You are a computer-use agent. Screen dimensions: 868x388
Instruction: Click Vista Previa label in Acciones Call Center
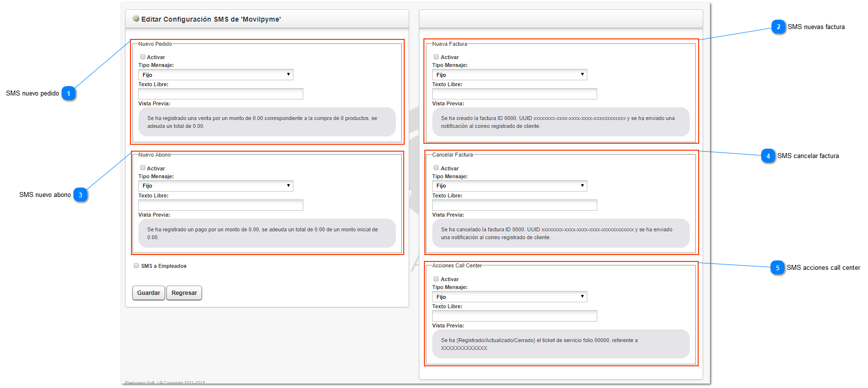point(448,325)
